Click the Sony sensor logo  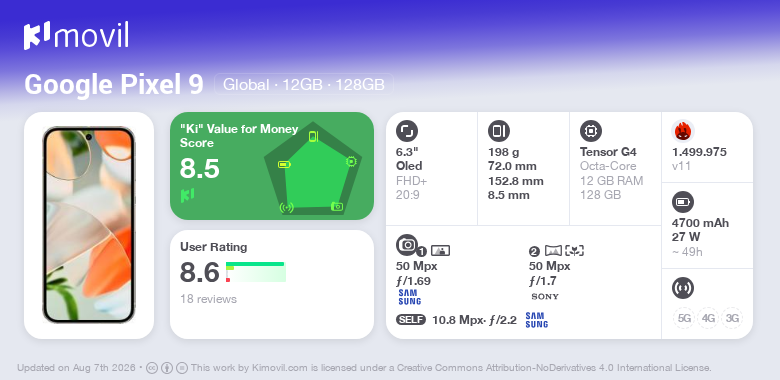[x=545, y=296]
